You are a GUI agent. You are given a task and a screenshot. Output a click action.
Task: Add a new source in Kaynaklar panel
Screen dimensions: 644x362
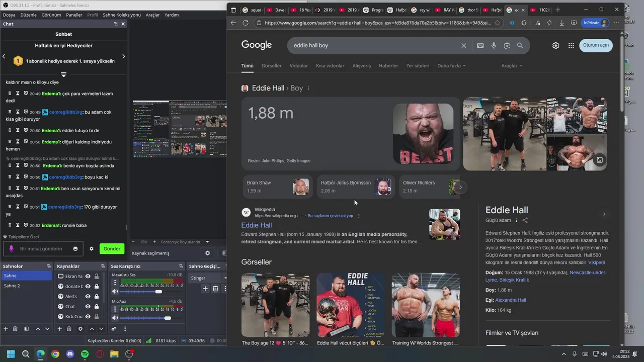[60, 329]
